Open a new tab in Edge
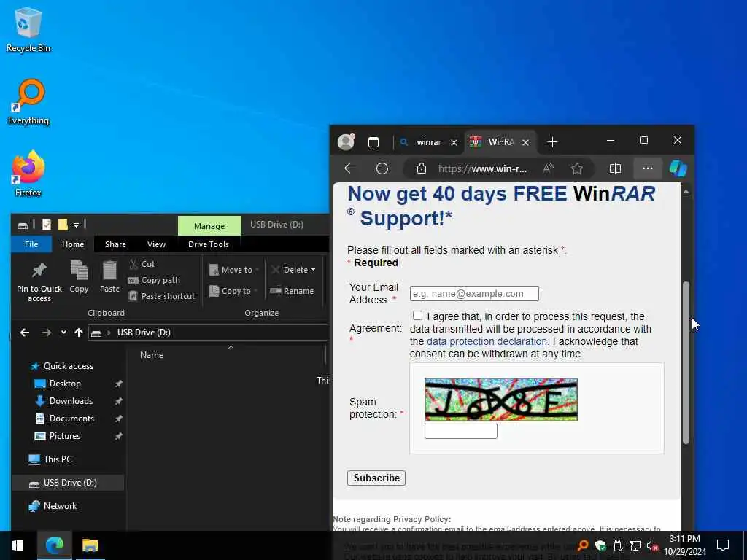The image size is (747, 560). pos(552,142)
